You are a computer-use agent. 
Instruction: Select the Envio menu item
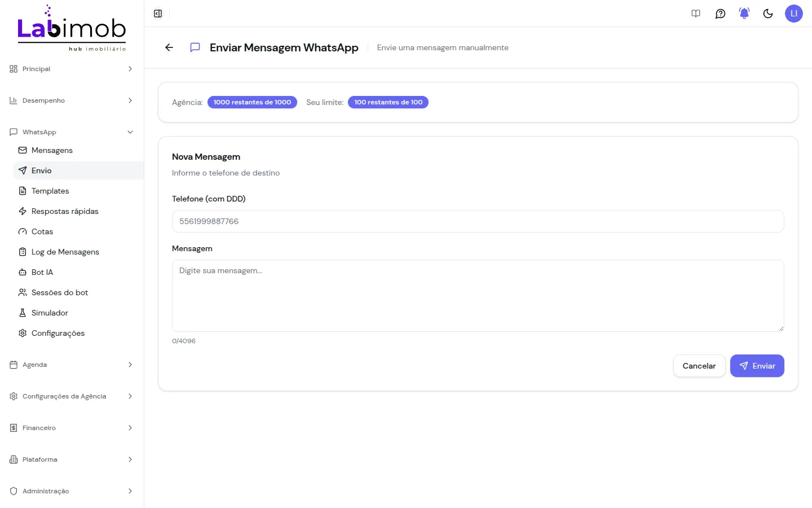pyautogui.click(x=78, y=170)
